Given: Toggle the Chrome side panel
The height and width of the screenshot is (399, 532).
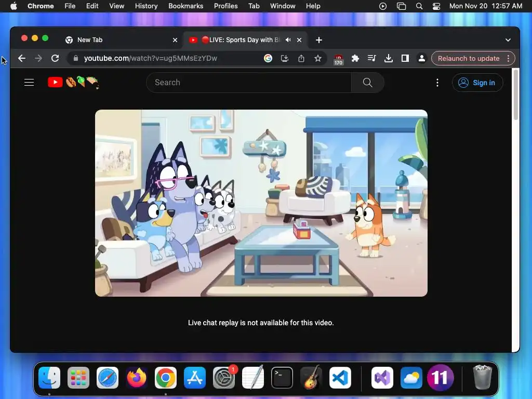Looking at the screenshot, I should click(405, 58).
